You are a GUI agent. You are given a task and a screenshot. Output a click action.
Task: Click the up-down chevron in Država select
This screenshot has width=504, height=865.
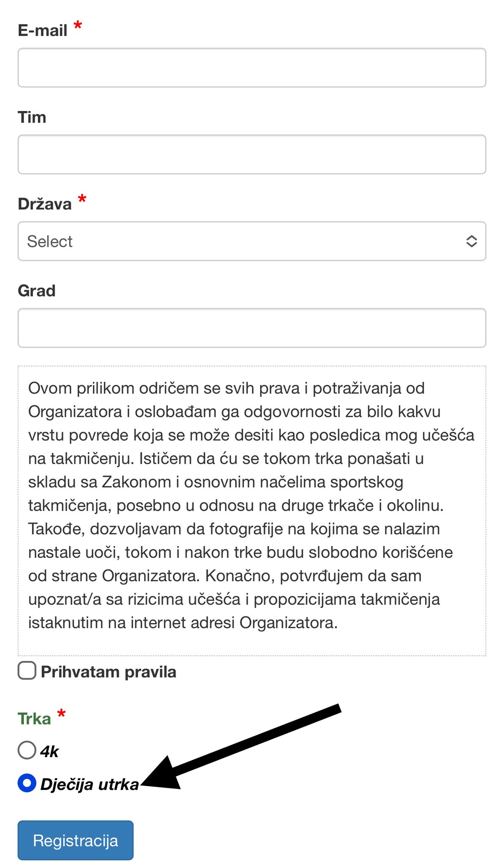(x=471, y=241)
